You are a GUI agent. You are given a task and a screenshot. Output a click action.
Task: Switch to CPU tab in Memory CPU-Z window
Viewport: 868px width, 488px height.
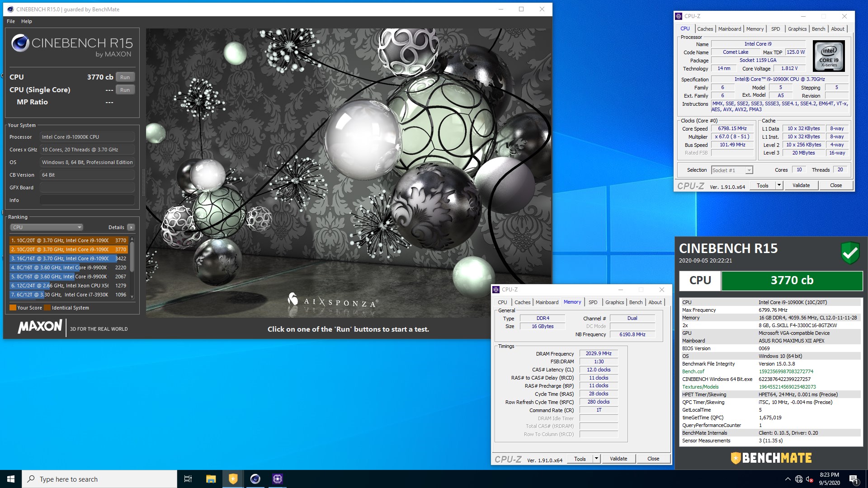[x=502, y=302]
